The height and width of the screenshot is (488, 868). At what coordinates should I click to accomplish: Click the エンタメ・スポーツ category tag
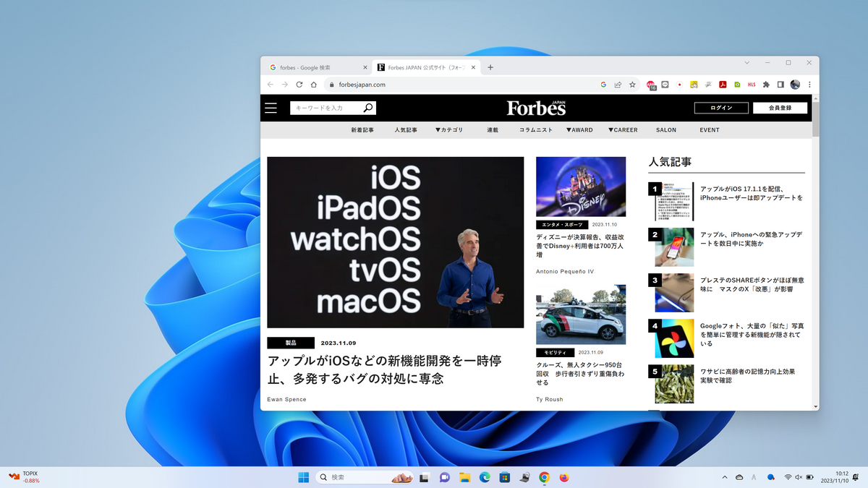562,225
